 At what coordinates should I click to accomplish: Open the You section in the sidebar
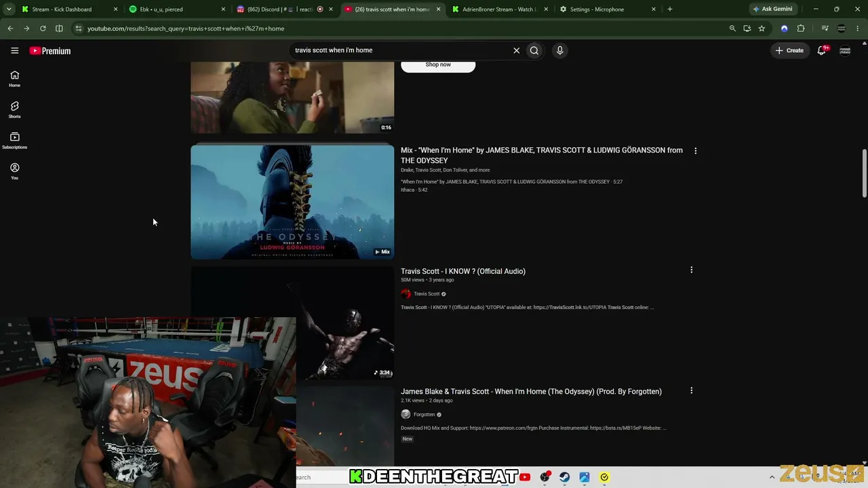(x=14, y=171)
